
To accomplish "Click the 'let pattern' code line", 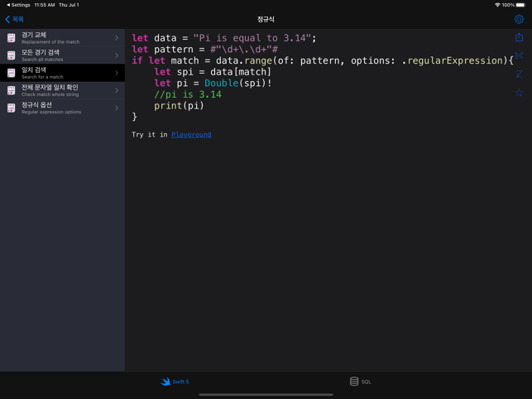I will pos(205,49).
